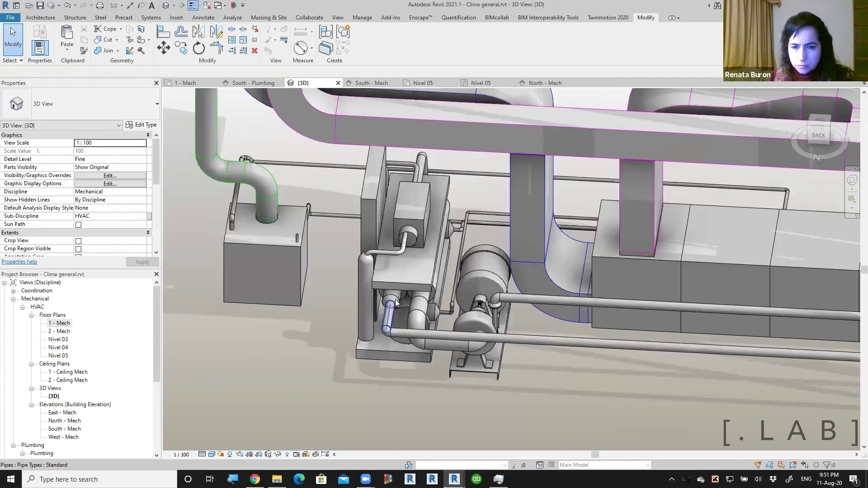Open the Measure Between Two References tool

(301, 48)
